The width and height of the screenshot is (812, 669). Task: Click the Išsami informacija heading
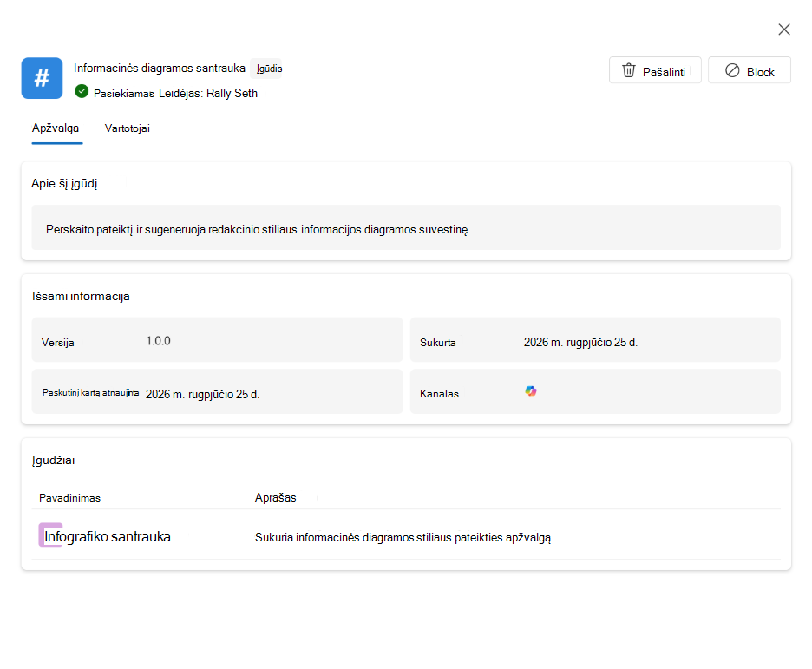tap(81, 296)
